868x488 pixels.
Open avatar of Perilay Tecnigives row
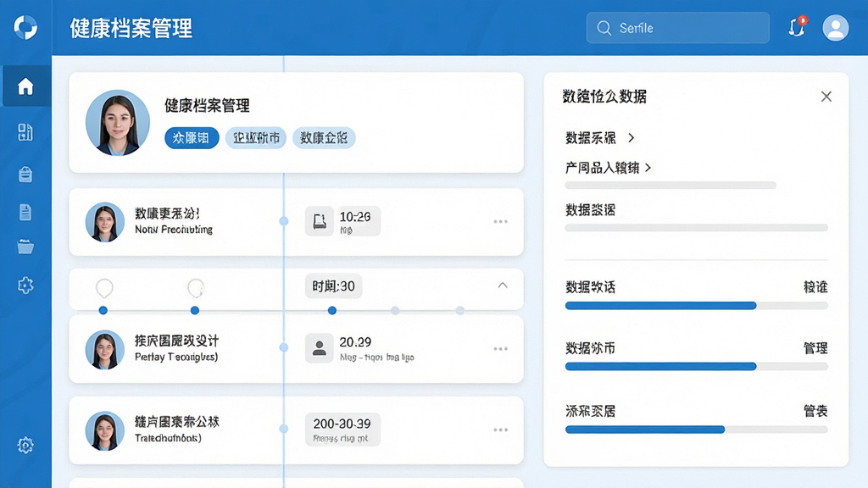(x=104, y=350)
